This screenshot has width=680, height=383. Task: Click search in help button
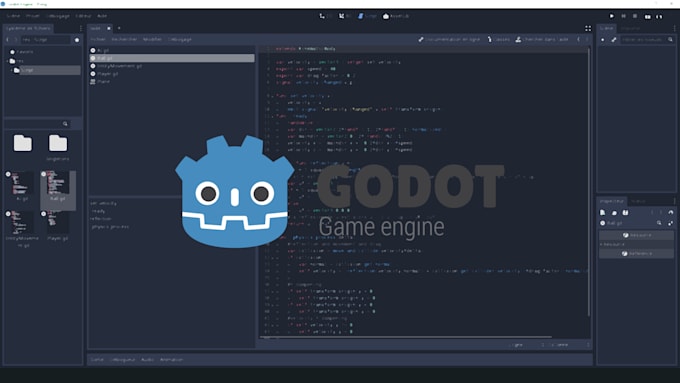click(x=542, y=39)
